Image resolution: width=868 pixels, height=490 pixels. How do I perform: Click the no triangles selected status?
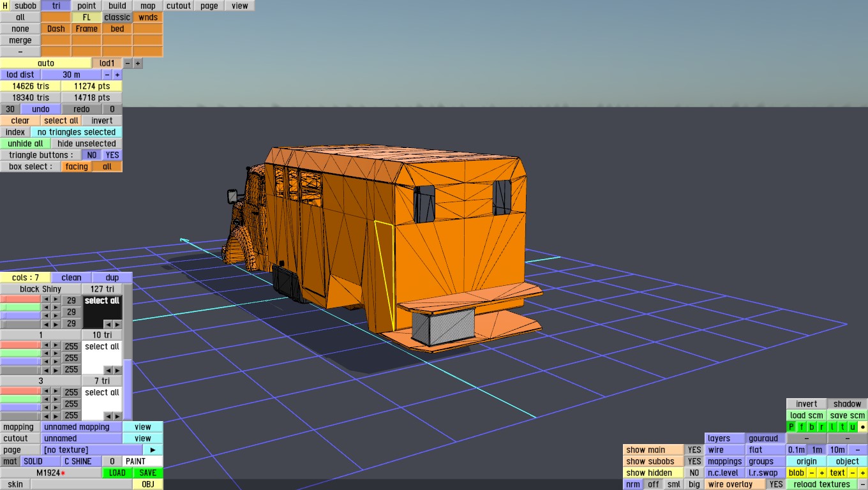click(77, 132)
